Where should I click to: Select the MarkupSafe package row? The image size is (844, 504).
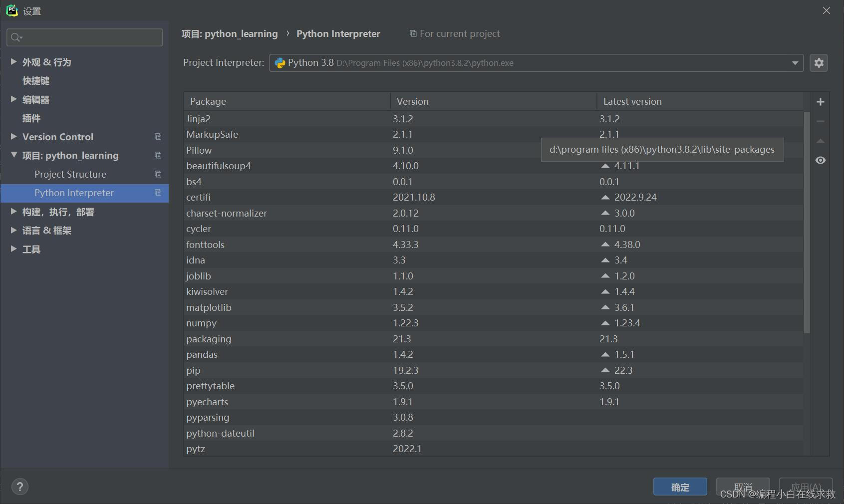coord(493,134)
